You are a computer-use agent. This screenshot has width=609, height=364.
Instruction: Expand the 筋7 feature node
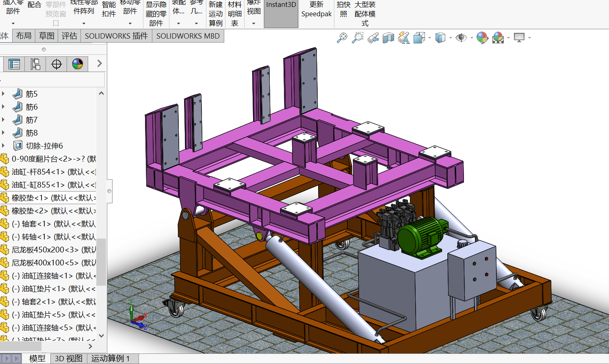coord(3,120)
